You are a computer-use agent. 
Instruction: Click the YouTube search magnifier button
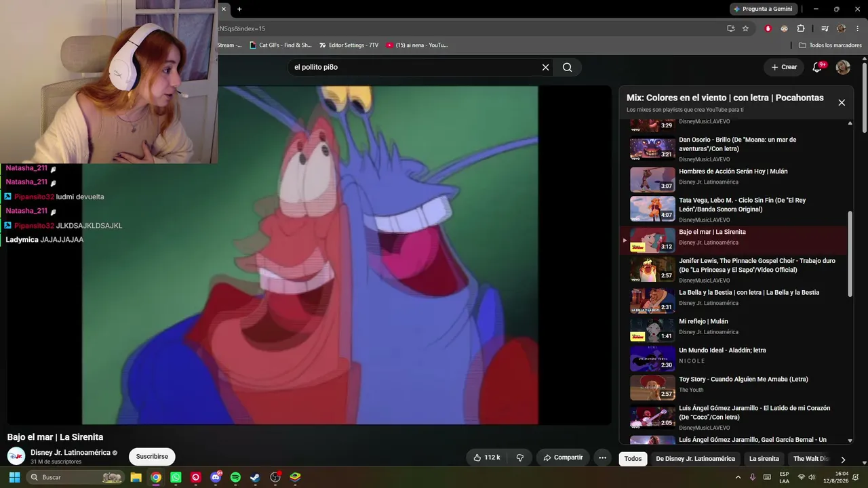(x=568, y=67)
